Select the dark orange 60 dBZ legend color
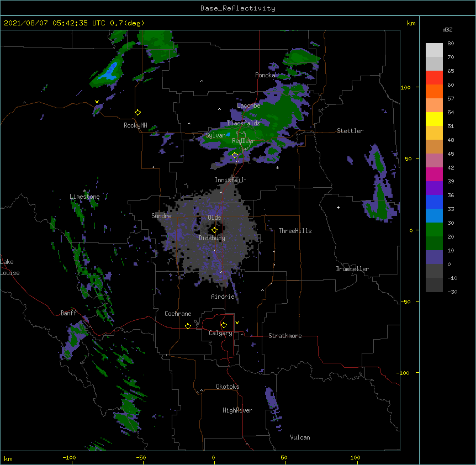This screenshot has height=465, width=476. click(x=434, y=91)
